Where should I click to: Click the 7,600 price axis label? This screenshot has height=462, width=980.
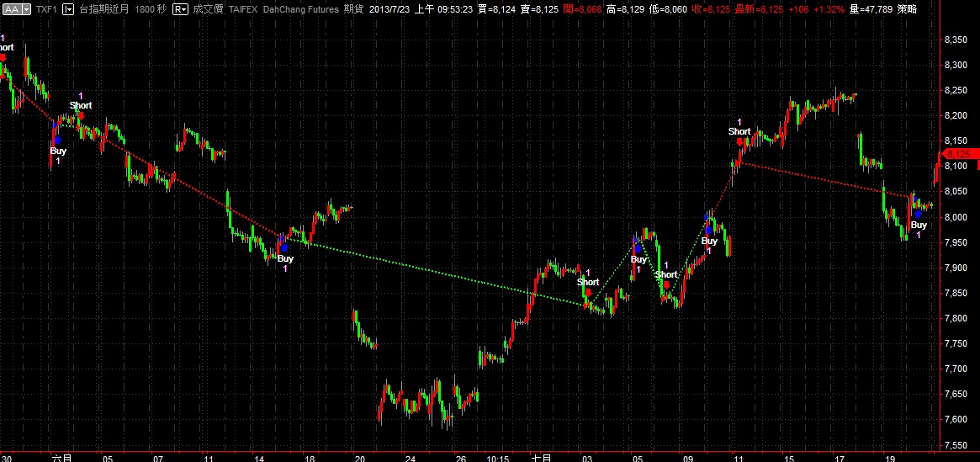[x=956, y=419]
